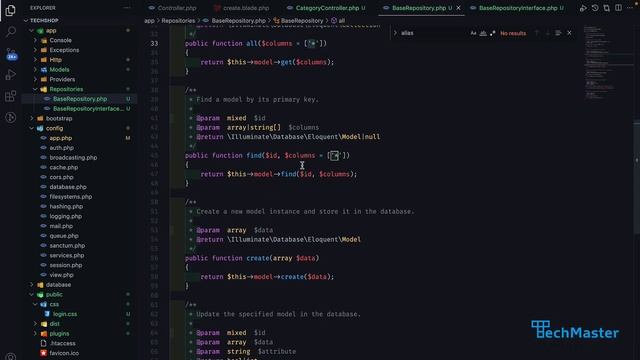Open Source Control view with pending changes badge
The width and height of the screenshot is (640, 360).
tap(11, 54)
